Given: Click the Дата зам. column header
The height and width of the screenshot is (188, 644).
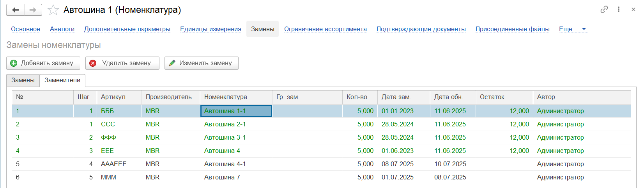Looking at the screenshot, I should pyautogui.click(x=404, y=97).
